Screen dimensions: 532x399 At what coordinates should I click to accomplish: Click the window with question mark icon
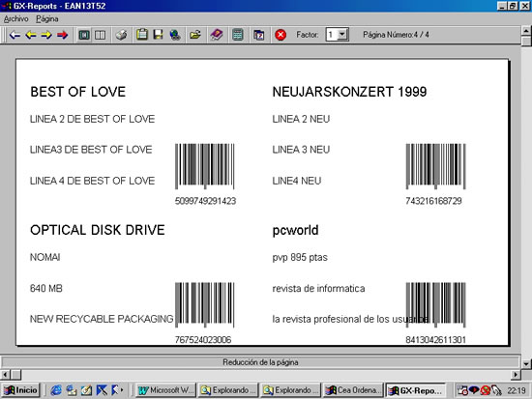tap(259, 35)
